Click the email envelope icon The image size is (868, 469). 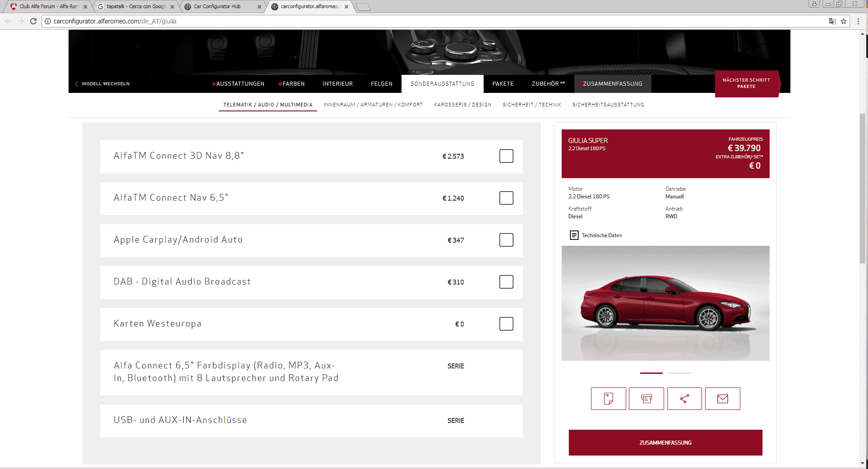click(x=722, y=399)
